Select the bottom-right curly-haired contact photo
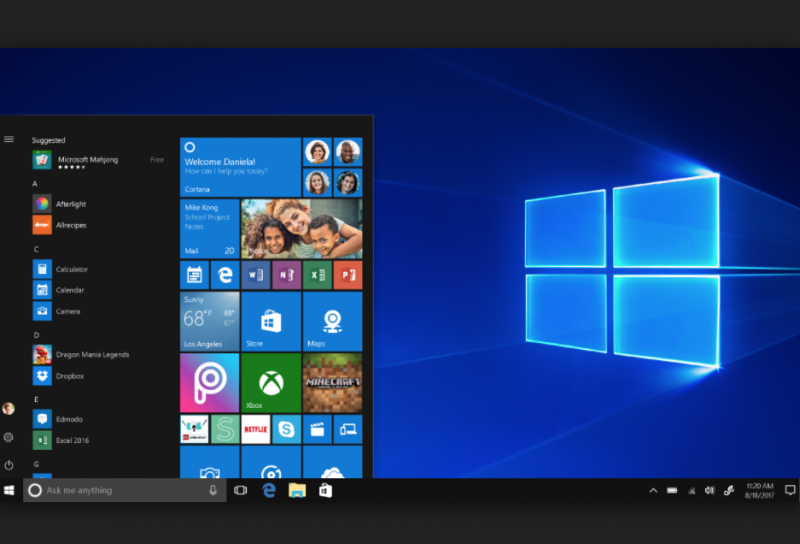Screen dimensions: 800x544 pos(348,183)
